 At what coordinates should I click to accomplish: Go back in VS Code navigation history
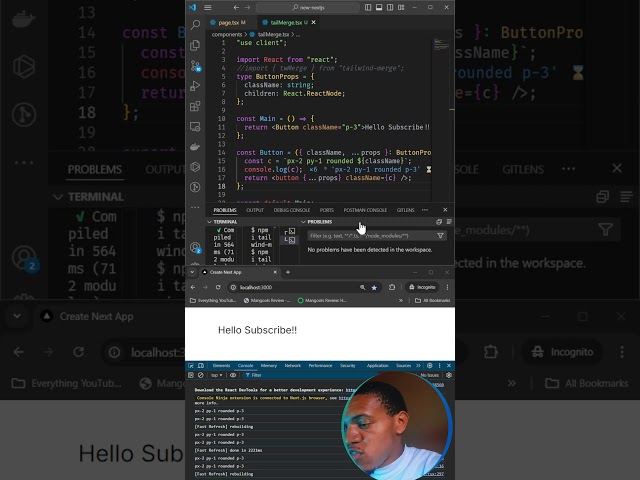(236, 7)
